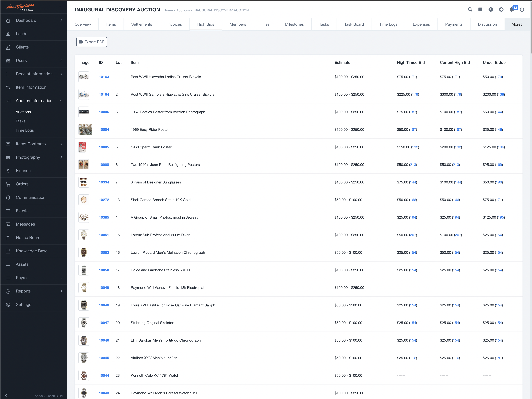532x399 pixels.
Task: Expand the Dashboard submenu chevron
Action: [x=61, y=20]
